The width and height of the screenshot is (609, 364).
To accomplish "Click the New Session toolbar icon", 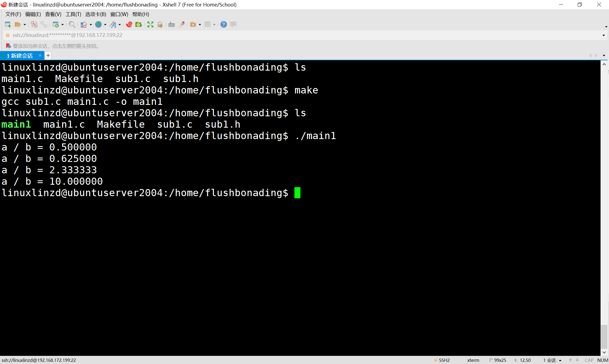I will 8,25.
